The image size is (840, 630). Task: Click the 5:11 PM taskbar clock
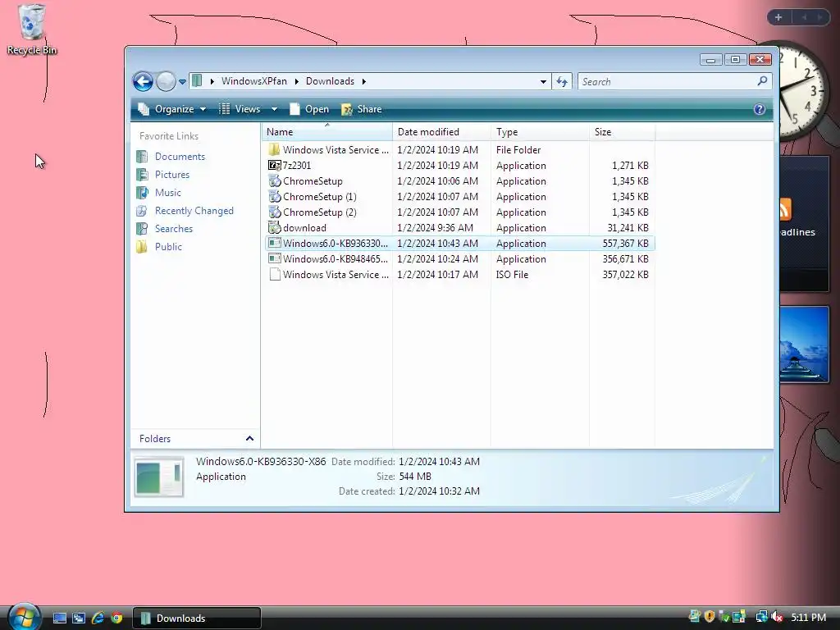point(808,617)
